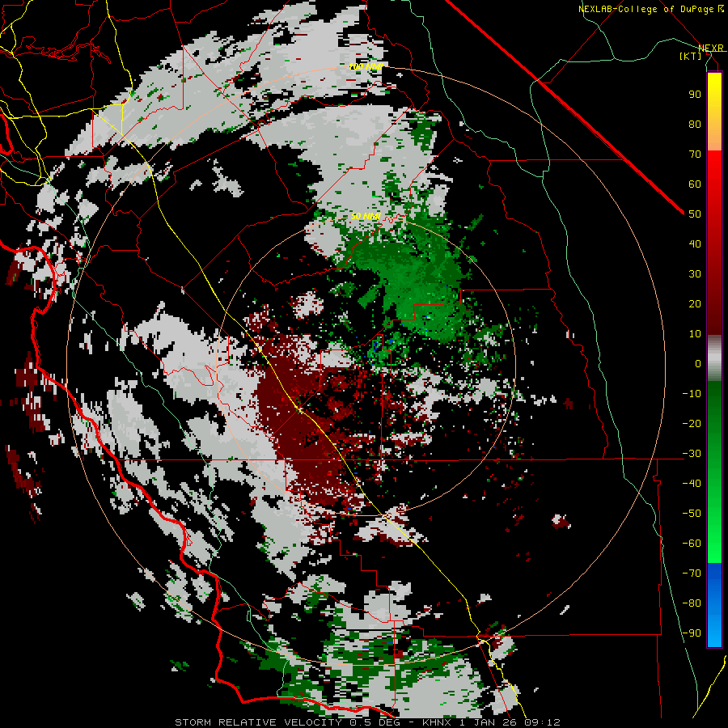
Task: Click the 100 NMI range ring label
Action: click(366, 66)
